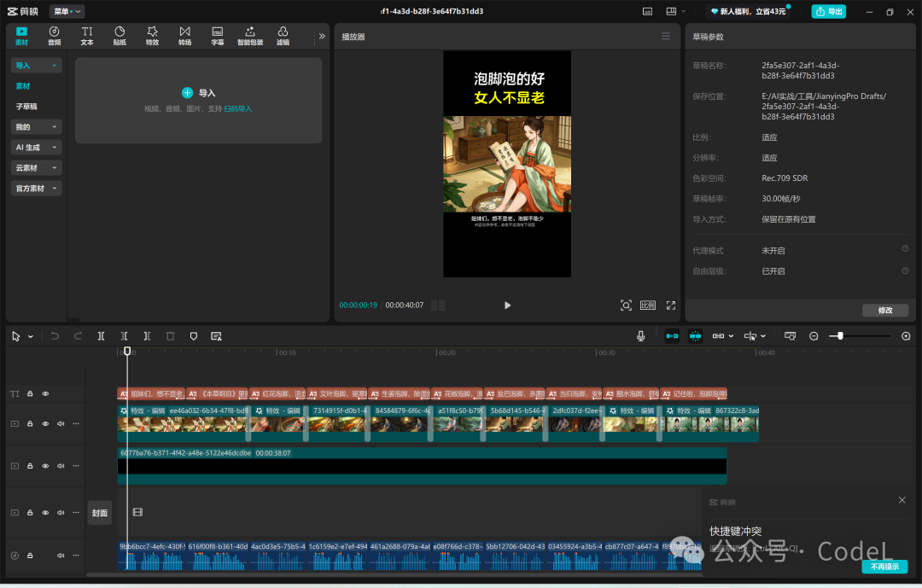Image resolution: width=922 pixels, height=588 pixels.
Task: Click the 新人福利 promotion button
Action: point(748,11)
